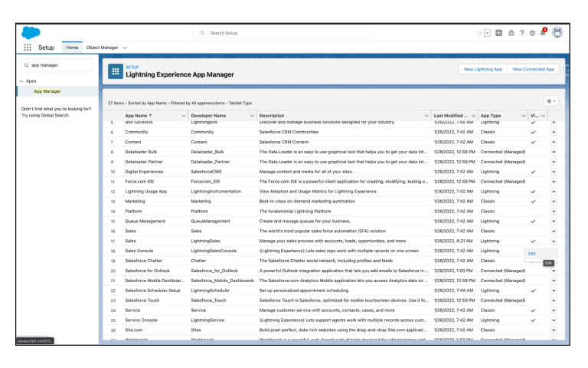Click the 'Try using Global Search.' hint text
588x368 pixels.
pyautogui.click(x=45, y=115)
